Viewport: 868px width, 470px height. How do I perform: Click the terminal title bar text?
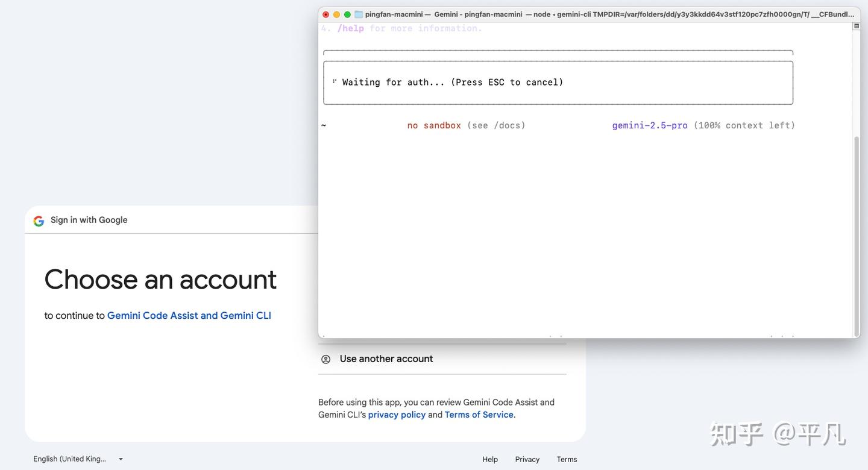[609, 14]
